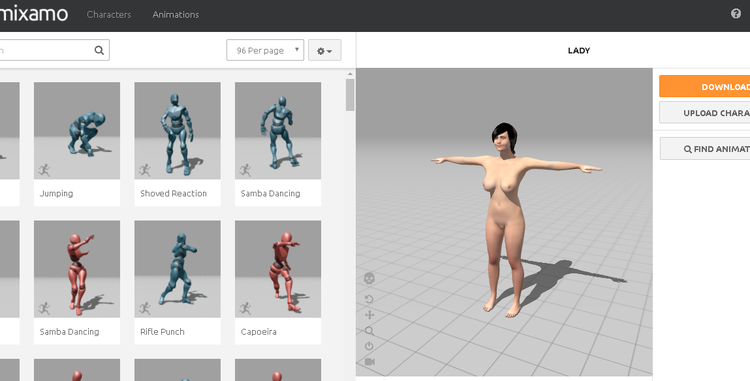750x381 pixels.
Task: Click the Upload Character button
Action: [705, 113]
